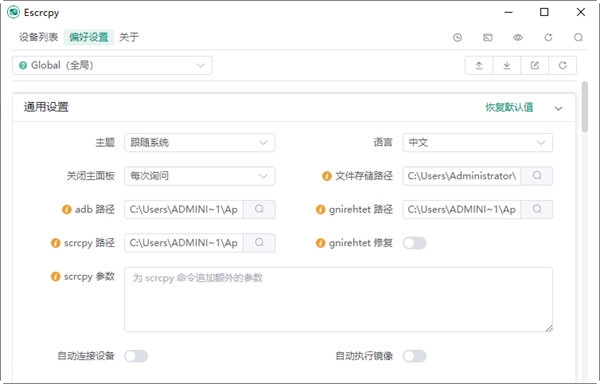Click the gnirehtet 路径 input field
The height and width of the screenshot is (384, 600).
point(462,209)
